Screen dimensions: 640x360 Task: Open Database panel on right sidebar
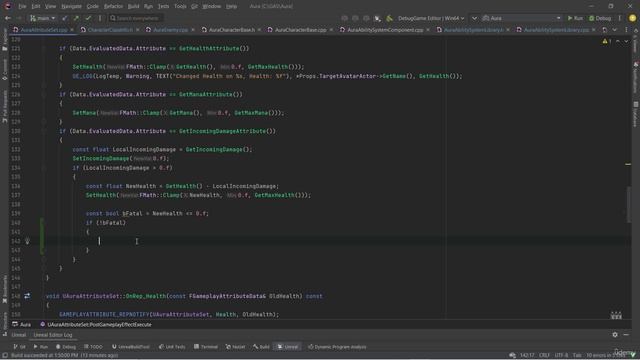point(636,114)
